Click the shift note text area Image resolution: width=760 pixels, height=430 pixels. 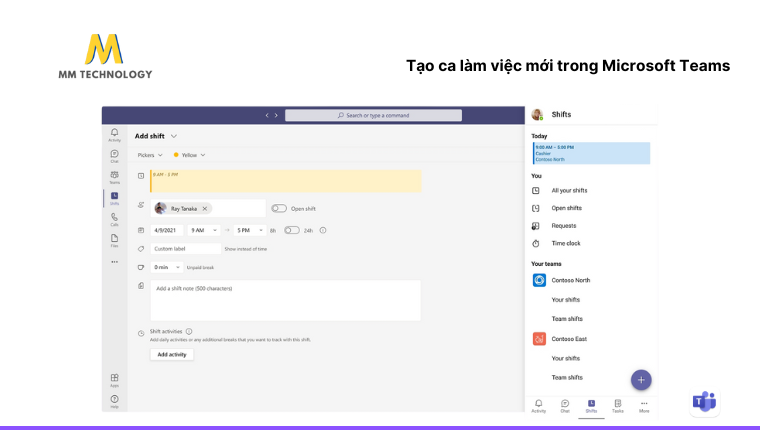coord(285,300)
